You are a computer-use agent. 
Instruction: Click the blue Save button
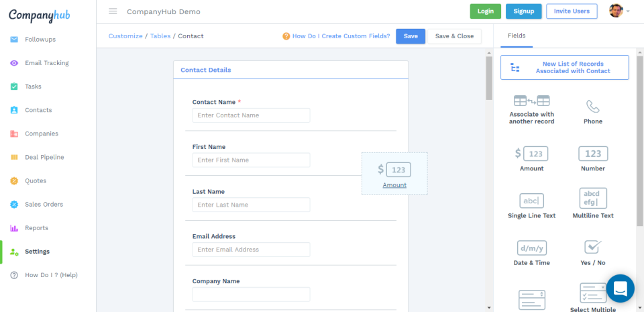(411, 36)
